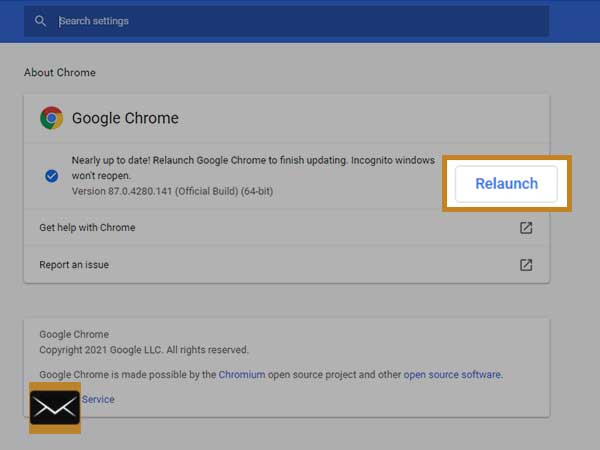Viewport: 600px width, 450px height.
Task: Select the Google Chrome title text
Action: coord(125,118)
